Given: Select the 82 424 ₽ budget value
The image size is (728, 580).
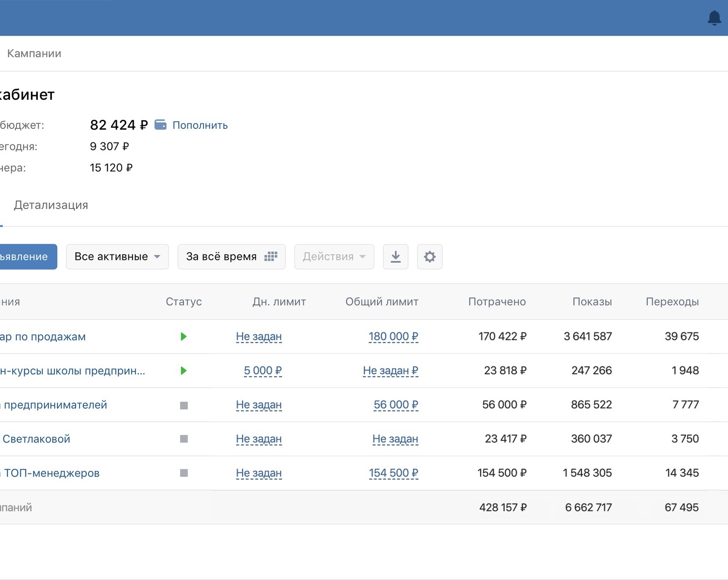Looking at the screenshot, I should pos(119,125).
